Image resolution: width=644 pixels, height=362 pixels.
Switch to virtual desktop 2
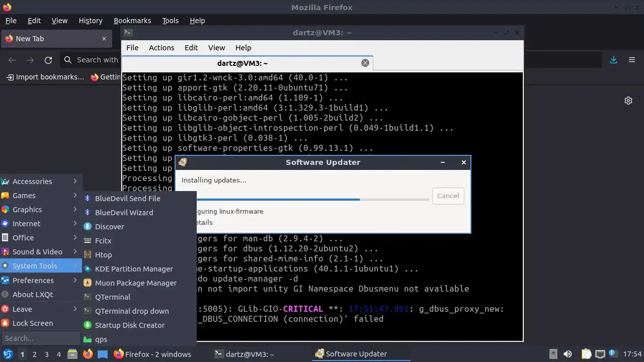point(34,354)
